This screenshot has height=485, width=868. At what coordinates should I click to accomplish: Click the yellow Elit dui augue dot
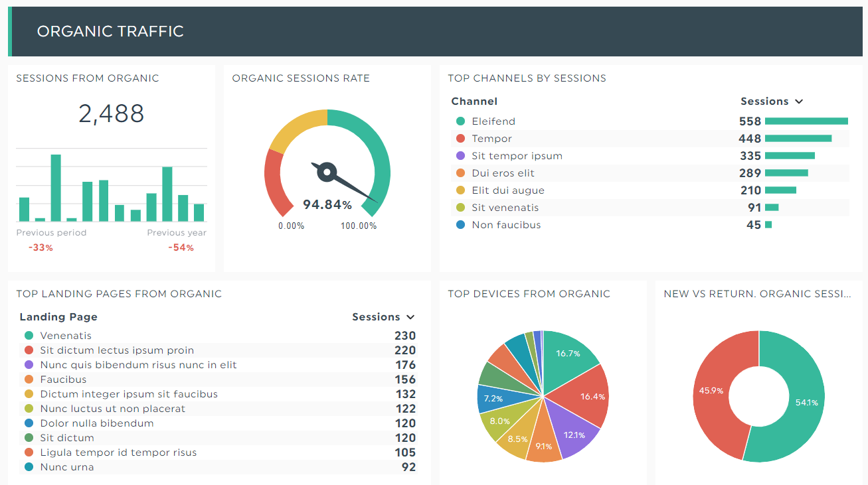(x=460, y=190)
